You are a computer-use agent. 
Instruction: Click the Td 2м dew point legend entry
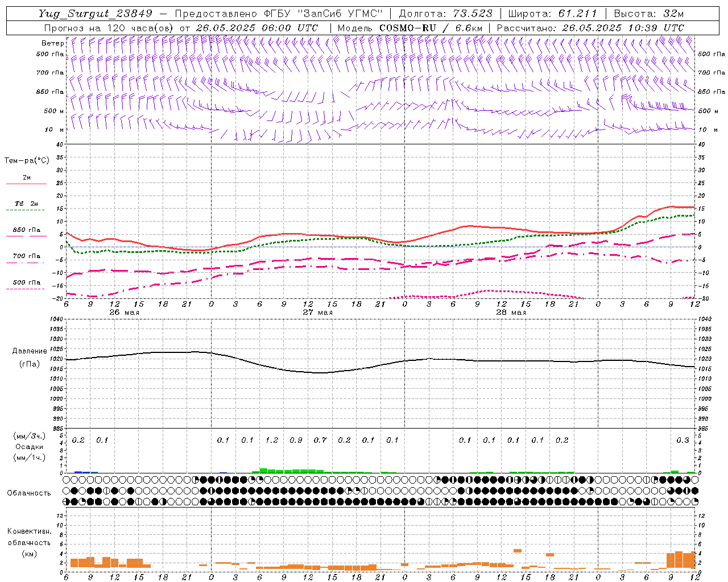[27, 203]
